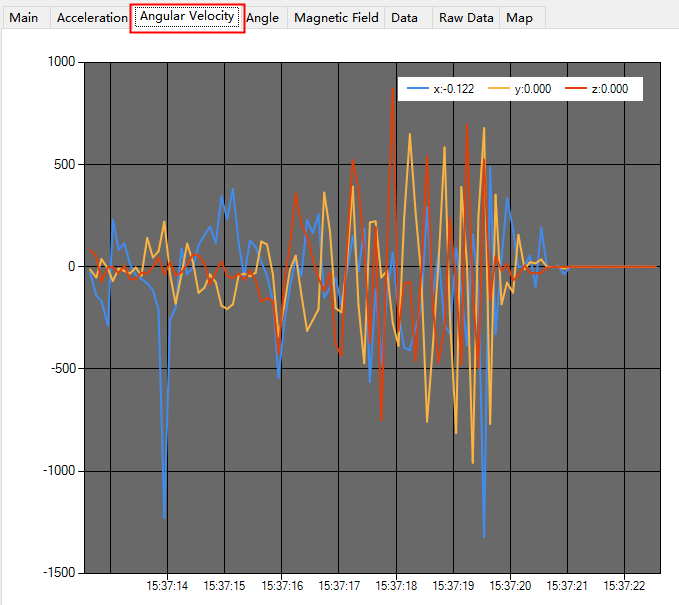Click the orange y-axis legend line
The image size is (679, 605).
[499, 89]
